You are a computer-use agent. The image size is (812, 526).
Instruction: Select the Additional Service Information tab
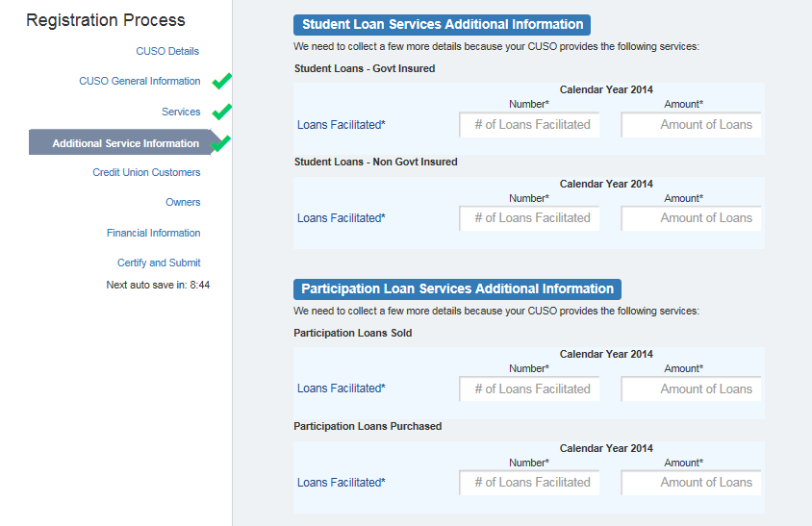125,143
